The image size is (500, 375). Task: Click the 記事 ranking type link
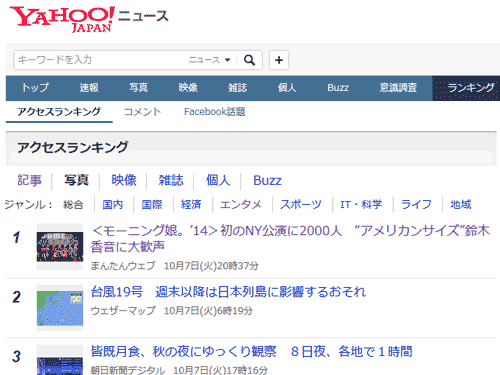click(29, 180)
